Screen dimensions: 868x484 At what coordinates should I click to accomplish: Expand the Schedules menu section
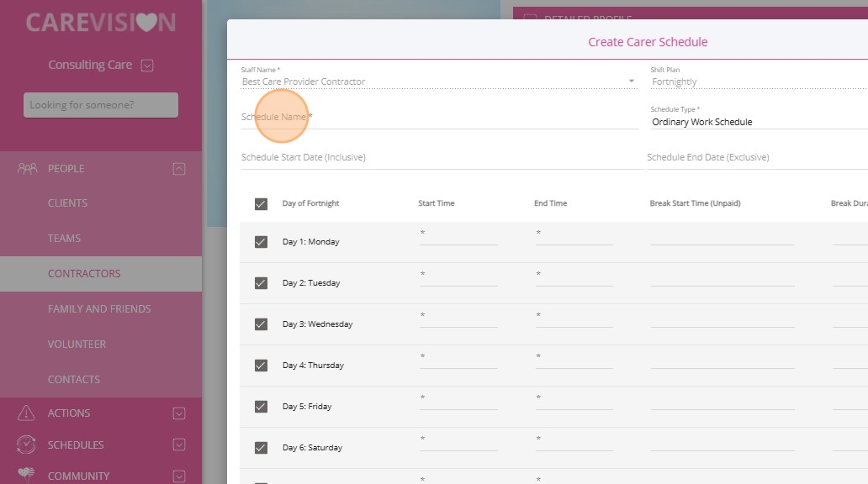tap(179, 445)
